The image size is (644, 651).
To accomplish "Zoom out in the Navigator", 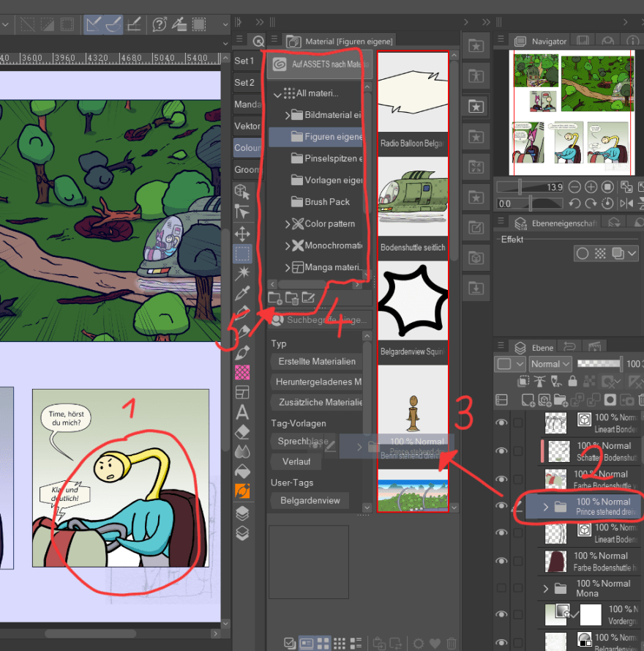I will 574,187.
